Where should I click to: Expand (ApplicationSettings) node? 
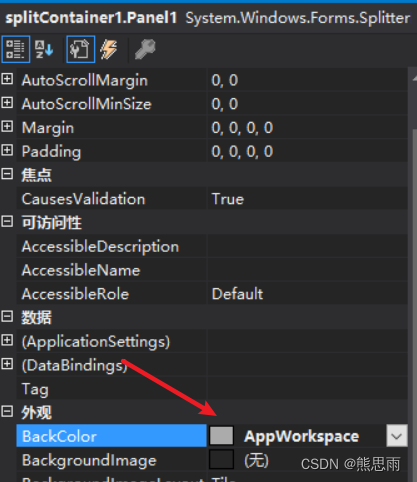point(7,340)
